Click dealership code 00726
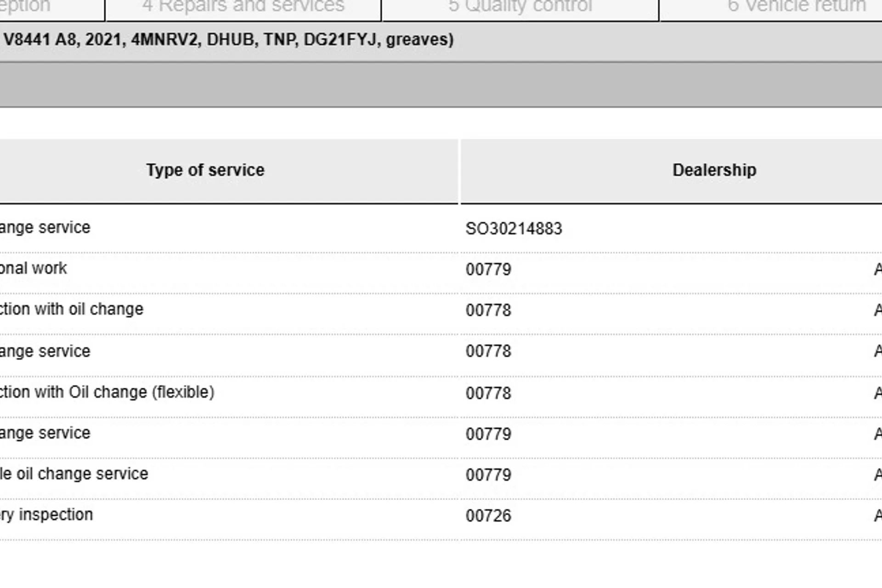 click(488, 516)
